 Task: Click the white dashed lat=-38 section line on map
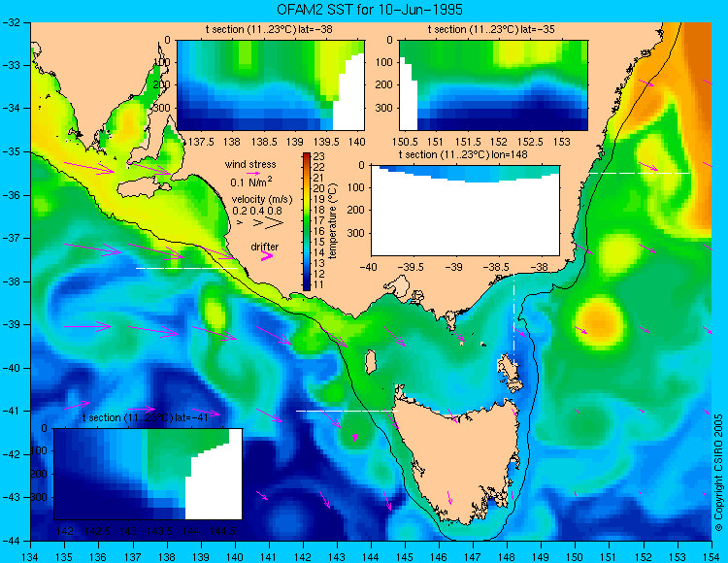tap(186, 268)
